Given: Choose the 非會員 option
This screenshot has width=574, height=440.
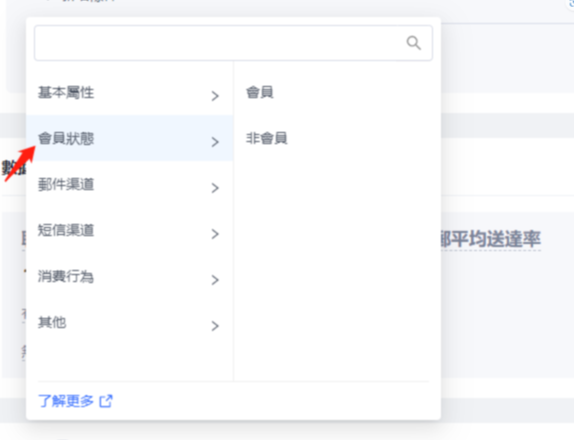Looking at the screenshot, I should click(266, 138).
